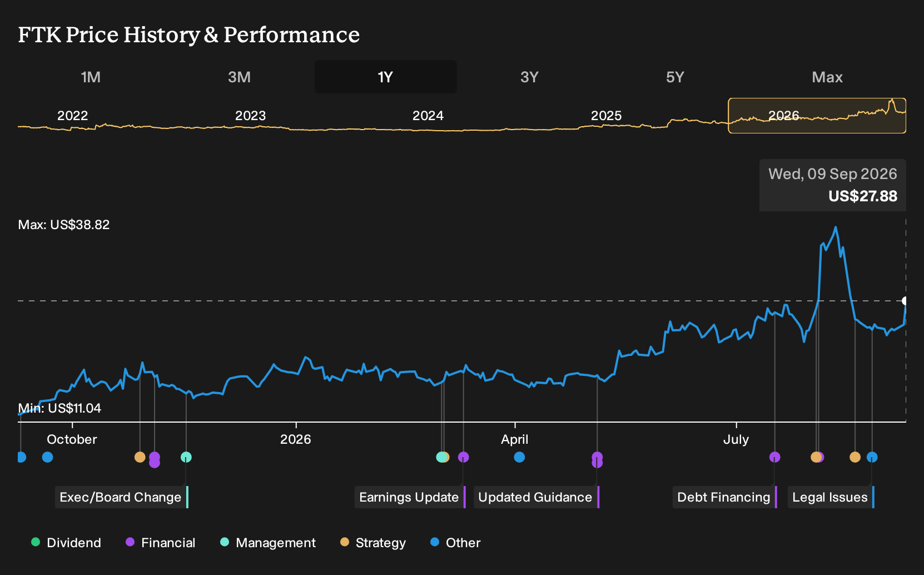
Task: Click the Min: US$11.04 label
Action: click(x=59, y=408)
